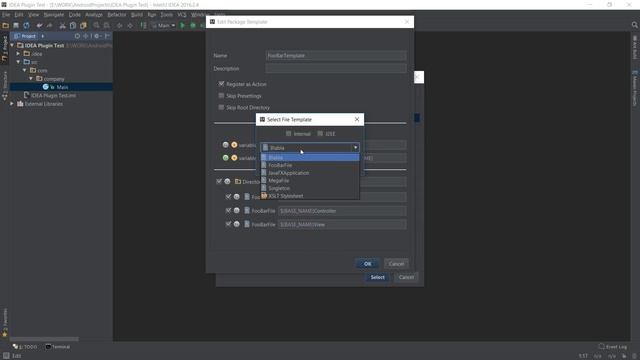This screenshot has height=360, width=640.
Task: Click Hide icon in Project panel header
Action: click(x=107, y=36)
